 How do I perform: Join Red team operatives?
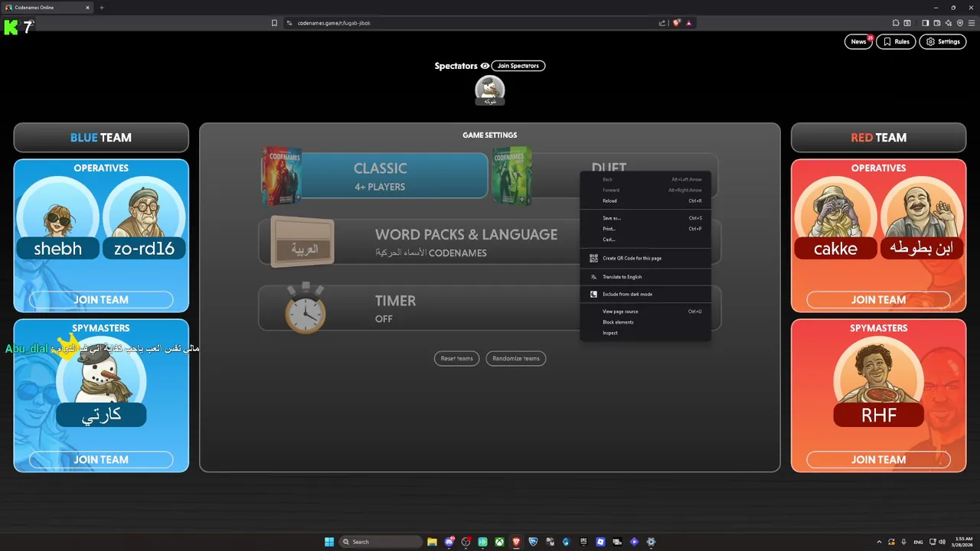[878, 300]
